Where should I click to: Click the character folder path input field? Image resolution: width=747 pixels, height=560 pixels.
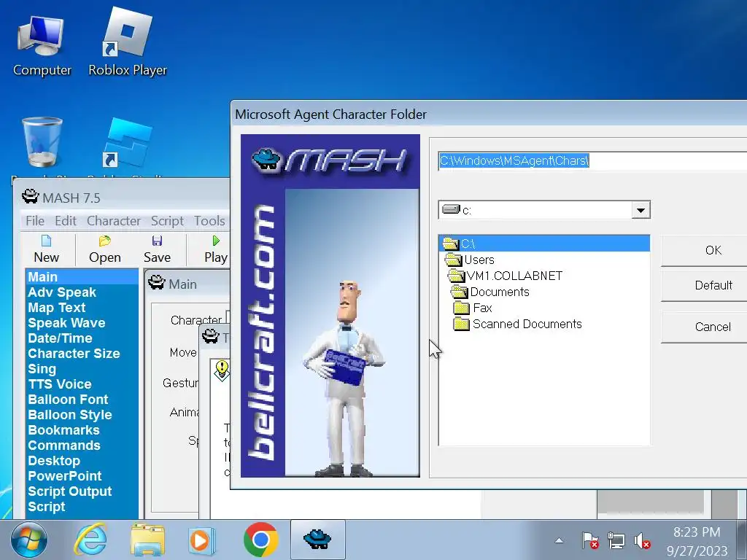coord(592,161)
